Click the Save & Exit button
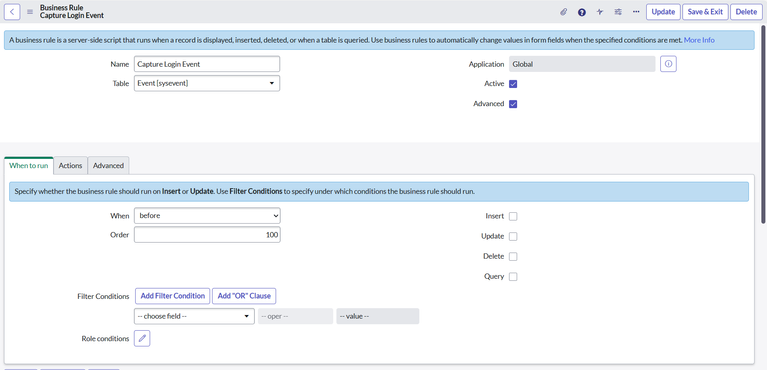 tap(705, 12)
